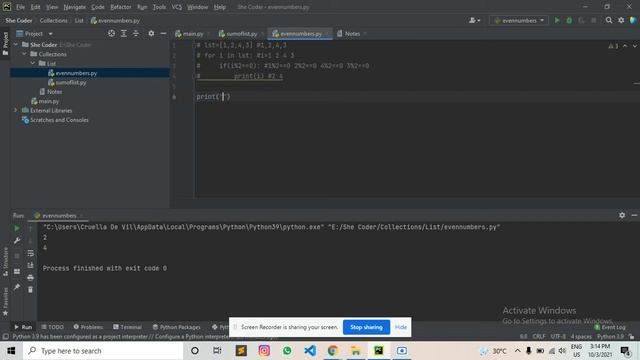This screenshot has height=360, width=640.
Task: Click in Windows search box
Action: [103, 351]
